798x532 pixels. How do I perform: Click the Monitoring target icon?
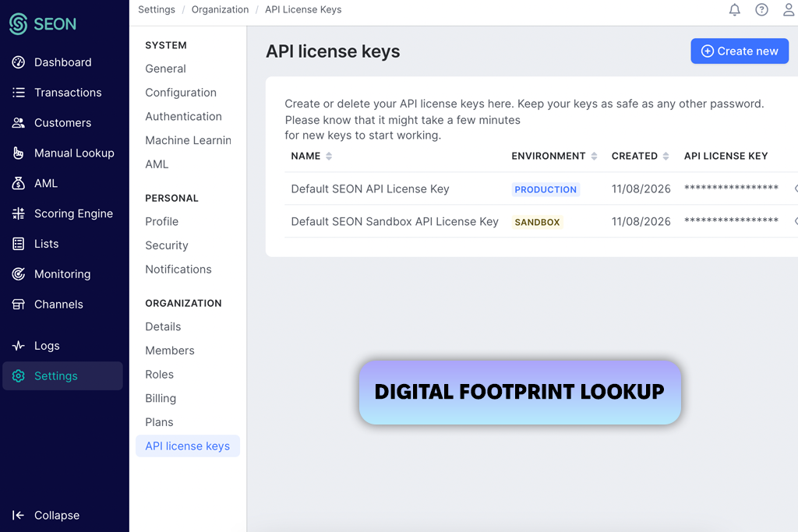pos(19,274)
